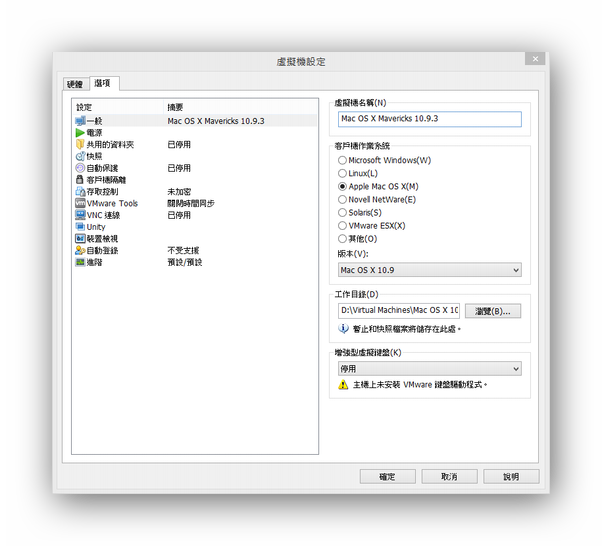
Task: Choose Linux(L) guest OS
Action: click(358, 173)
